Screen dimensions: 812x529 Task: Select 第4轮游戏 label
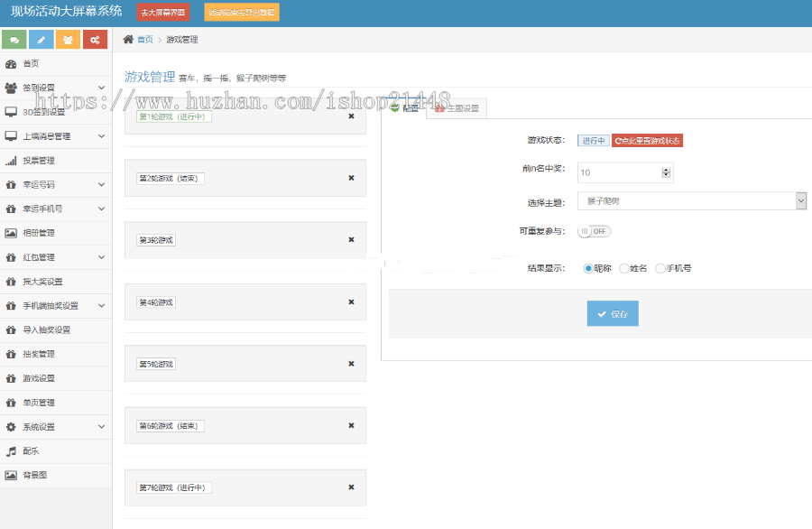click(x=156, y=302)
